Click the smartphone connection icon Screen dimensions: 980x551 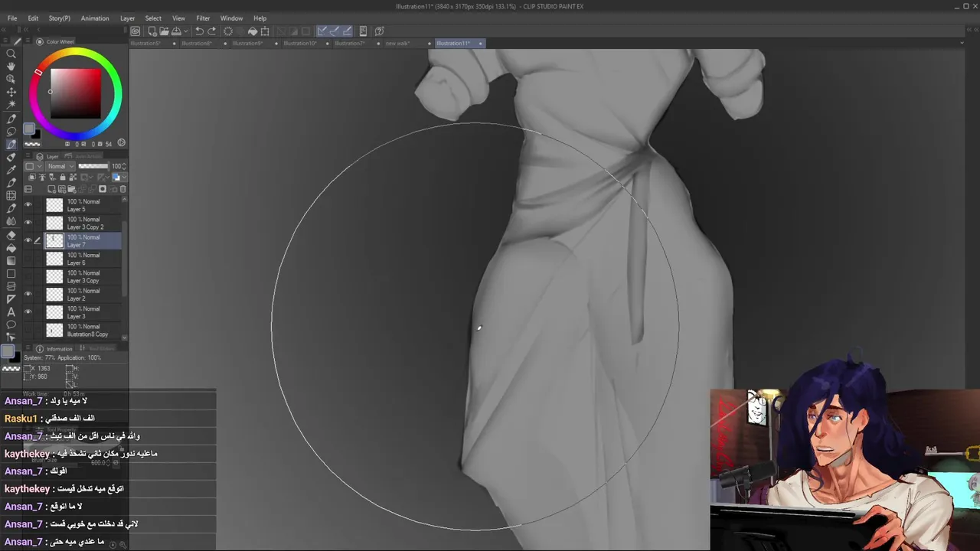(x=363, y=31)
